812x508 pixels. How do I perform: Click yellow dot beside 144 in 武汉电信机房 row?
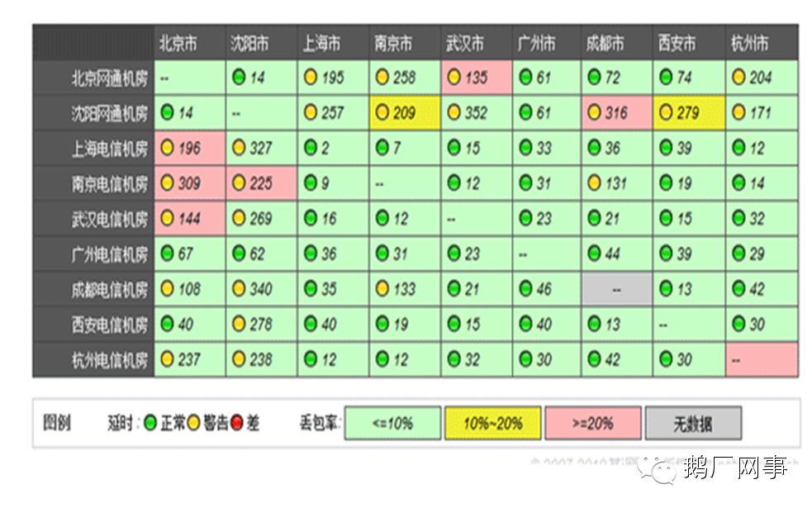click(167, 218)
